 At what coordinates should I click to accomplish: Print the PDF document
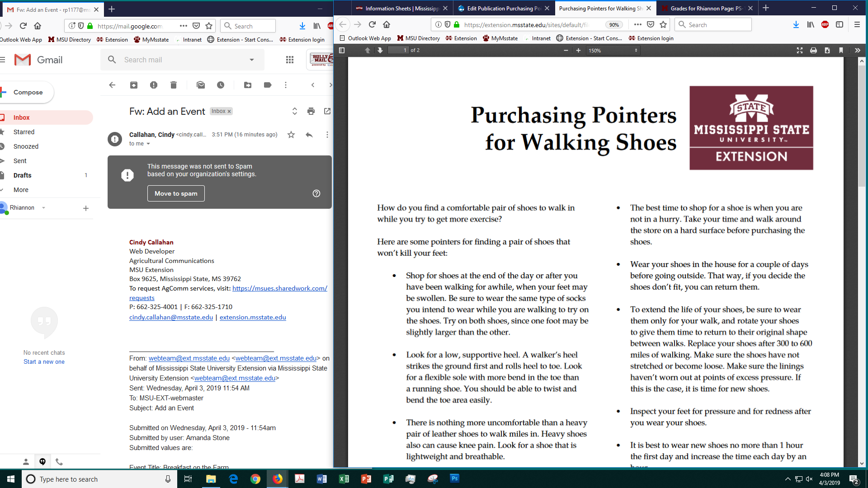point(813,50)
